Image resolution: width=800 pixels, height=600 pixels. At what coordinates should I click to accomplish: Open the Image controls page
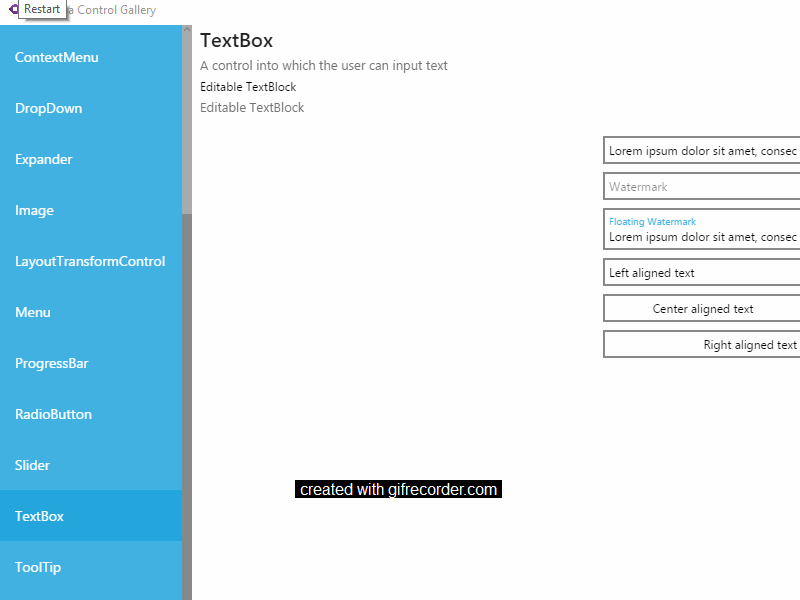click(35, 210)
